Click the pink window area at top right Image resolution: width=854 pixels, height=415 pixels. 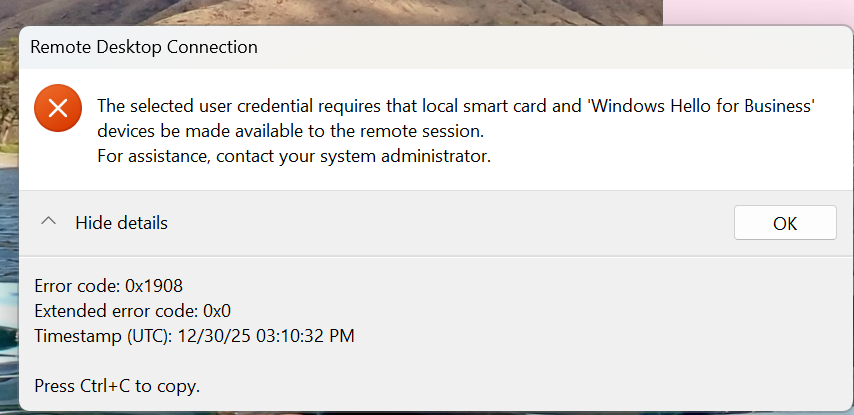pyautogui.click(x=758, y=12)
